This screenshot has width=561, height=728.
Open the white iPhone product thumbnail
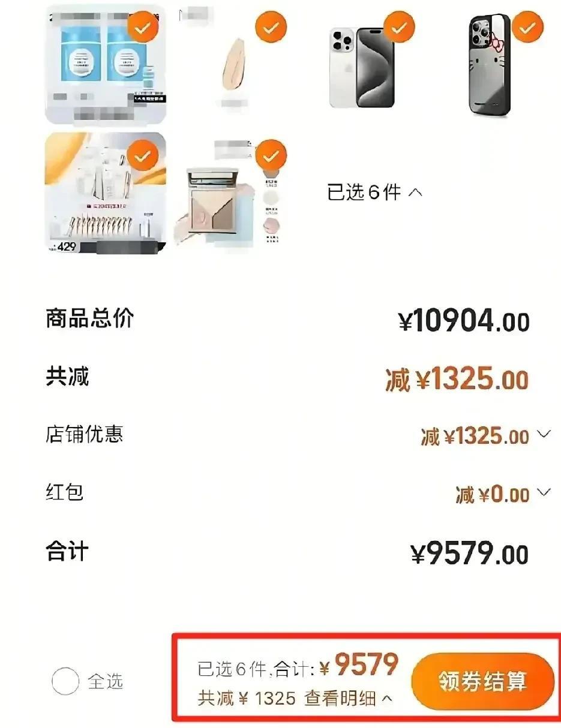[x=362, y=67]
